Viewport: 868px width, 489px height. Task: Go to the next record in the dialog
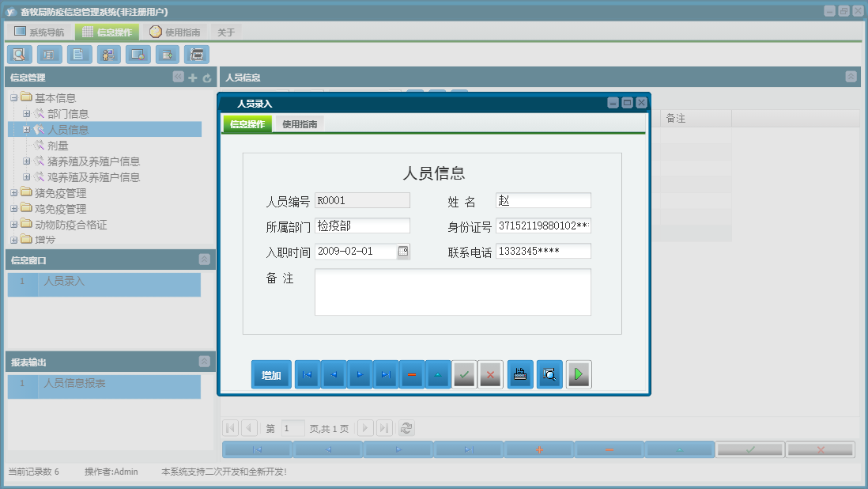[x=359, y=373]
